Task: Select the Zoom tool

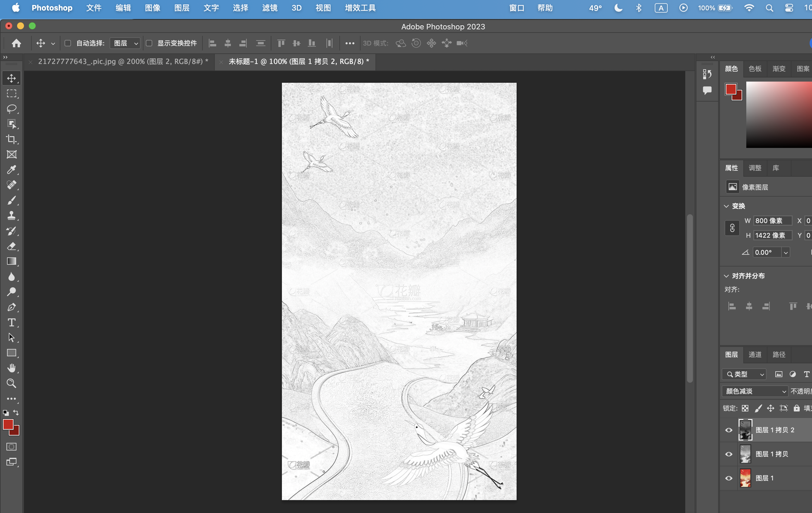Action: [11, 382]
